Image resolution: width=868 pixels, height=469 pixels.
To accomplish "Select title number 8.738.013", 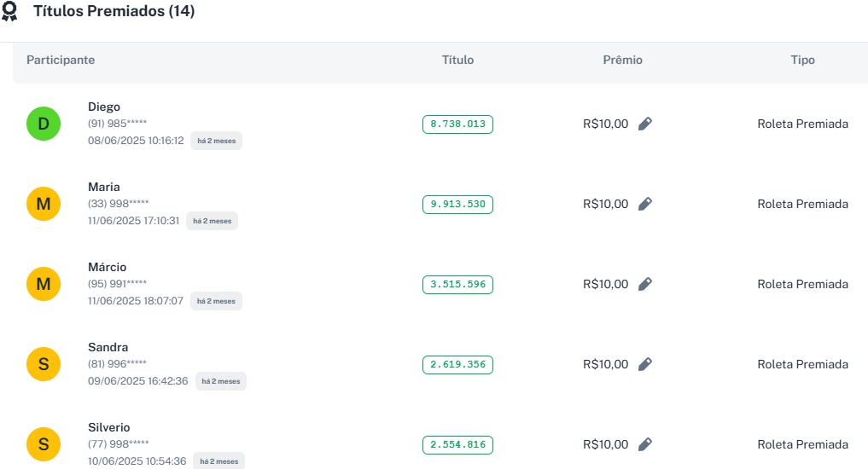I will pos(457,124).
